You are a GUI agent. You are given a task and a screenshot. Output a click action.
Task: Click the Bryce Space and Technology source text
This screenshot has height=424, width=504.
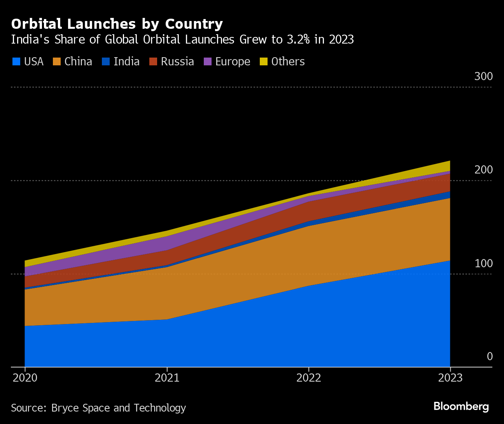pyautogui.click(x=98, y=408)
